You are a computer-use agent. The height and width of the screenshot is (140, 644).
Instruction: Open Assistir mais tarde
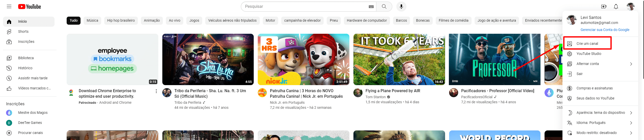coord(29,78)
